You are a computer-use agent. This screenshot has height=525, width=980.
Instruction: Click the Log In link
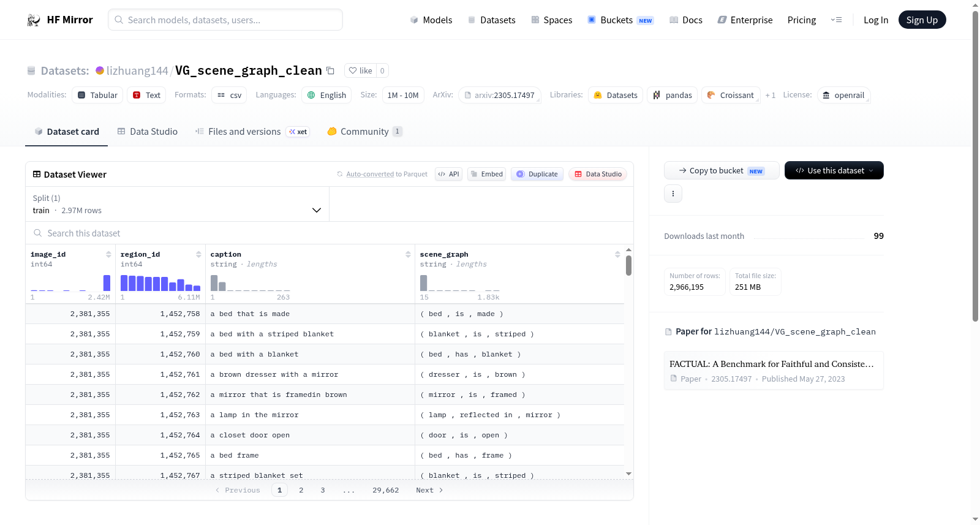pyautogui.click(x=876, y=20)
